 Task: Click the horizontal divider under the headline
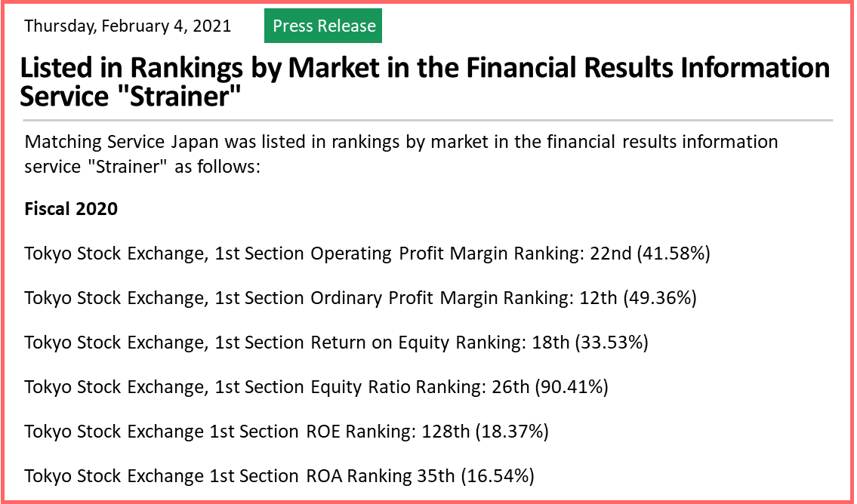(428, 119)
